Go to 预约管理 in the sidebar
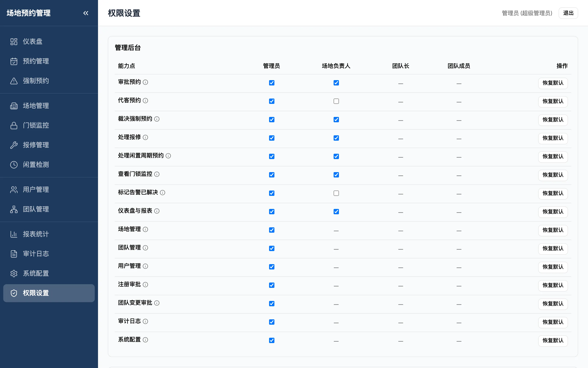 pos(49,61)
